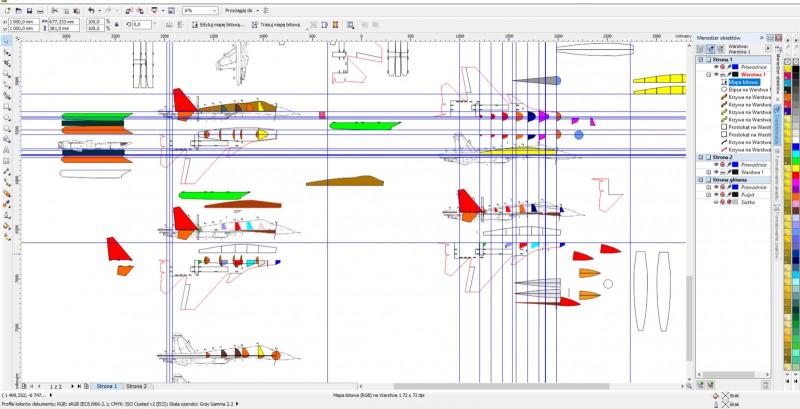Click the Print icon in the toolbar
Image resolution: width=800 pixels, height=409 pixels.
(x=42, y=9)
